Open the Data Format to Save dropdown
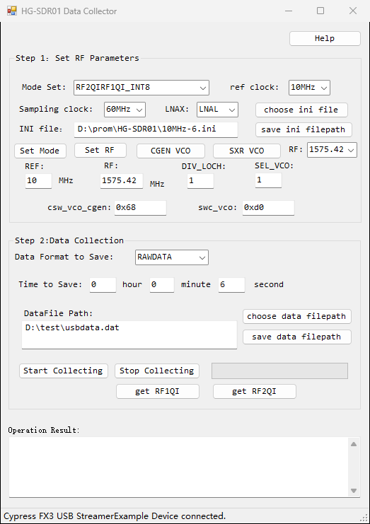 point(172,257)
